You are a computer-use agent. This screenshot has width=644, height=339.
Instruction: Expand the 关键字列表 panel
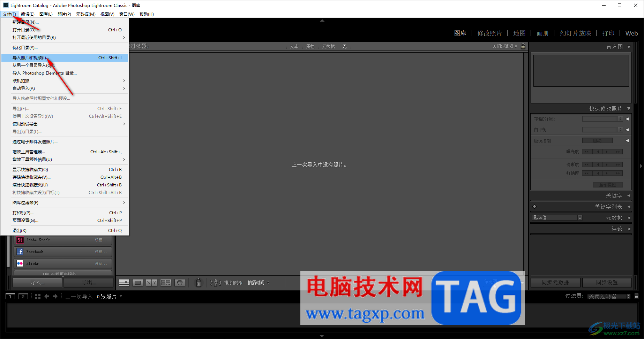tap(629, 207)
